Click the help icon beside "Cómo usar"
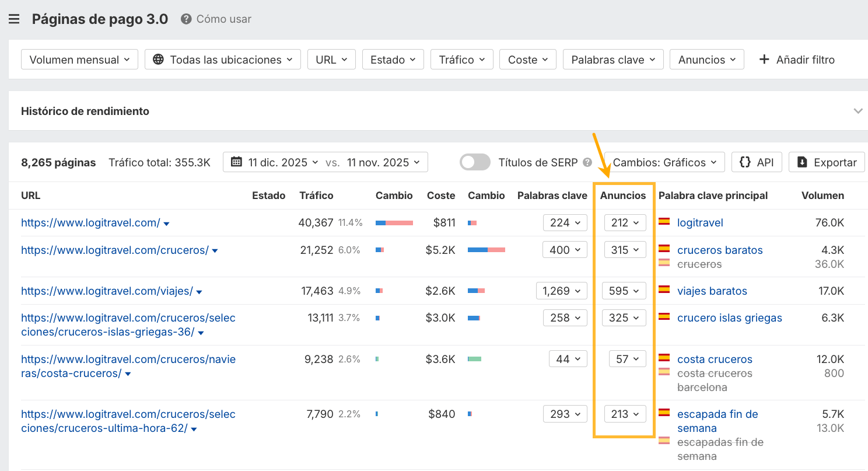The height and width of the screenshot is (471, 868). tap(185, 19)
